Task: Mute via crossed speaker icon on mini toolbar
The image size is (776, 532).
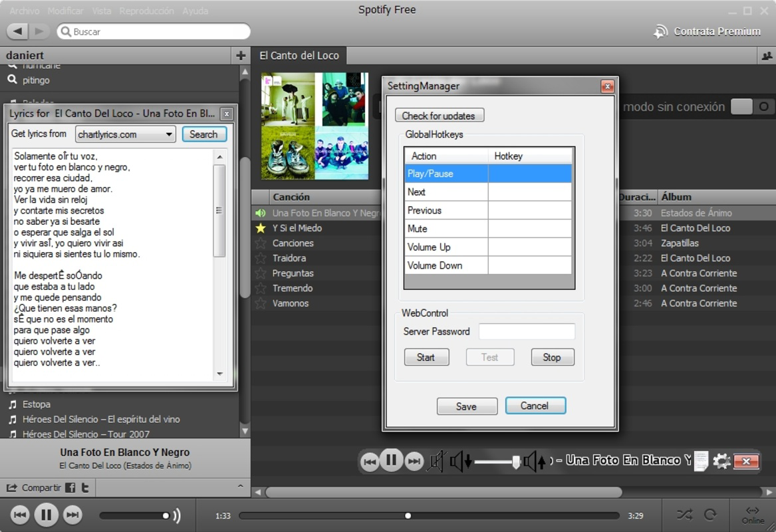Action: coord(436,462)
